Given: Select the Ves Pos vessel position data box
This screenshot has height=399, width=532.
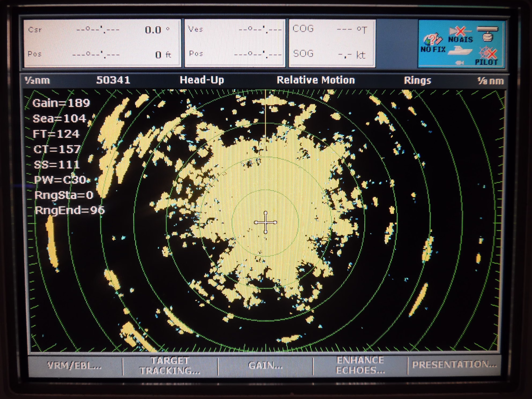Looking at the screenshot, I should [x=235, y=43].
